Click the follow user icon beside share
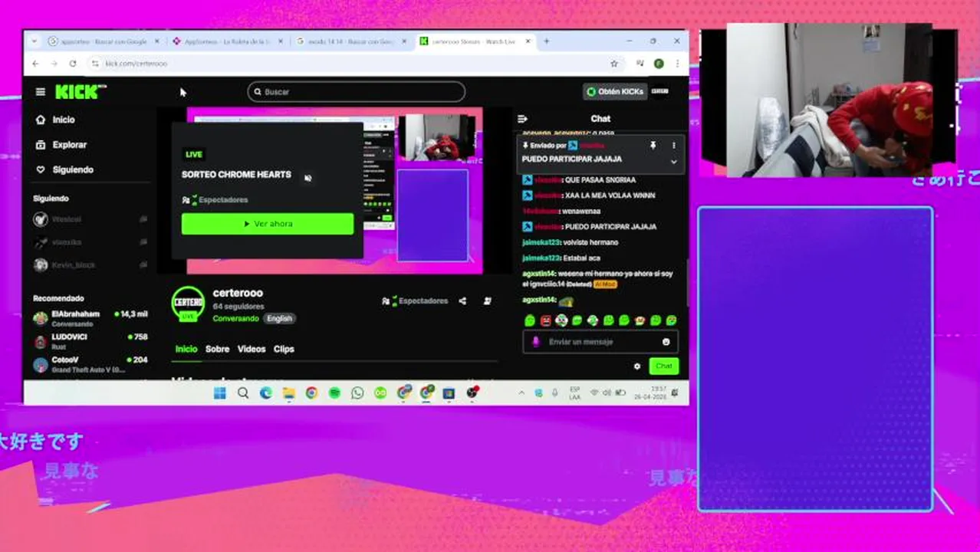 488,301
